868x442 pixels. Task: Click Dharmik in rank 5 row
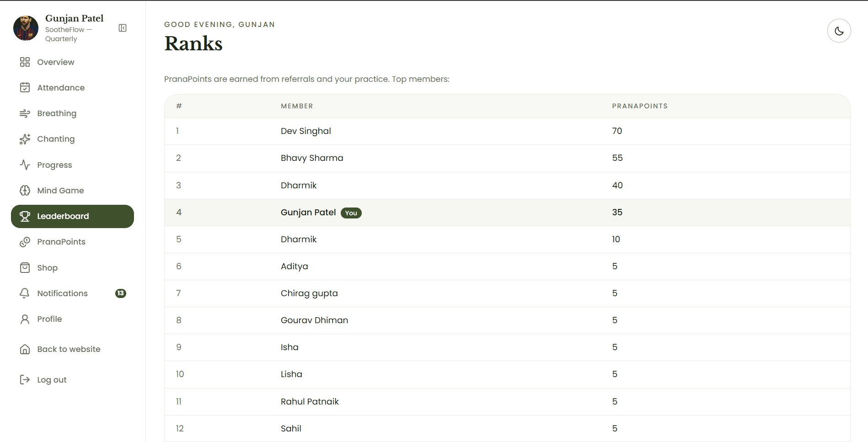coord(299,239)
